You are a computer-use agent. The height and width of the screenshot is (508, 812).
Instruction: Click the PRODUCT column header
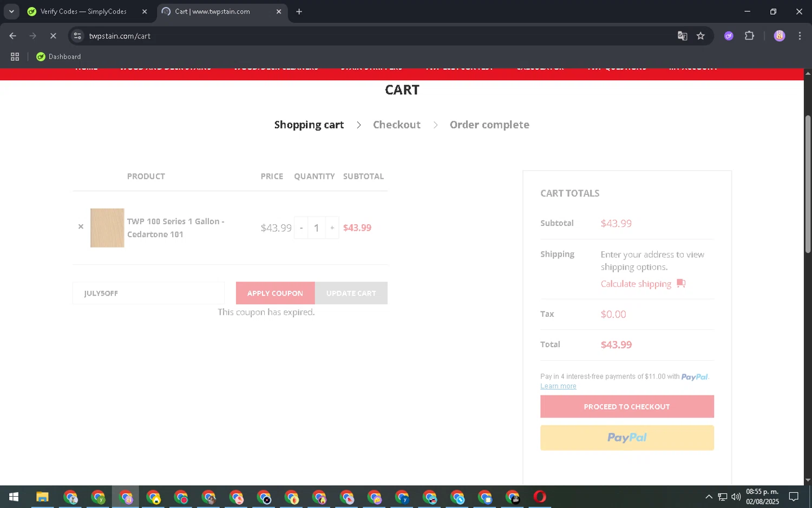[x=146, y=176]
